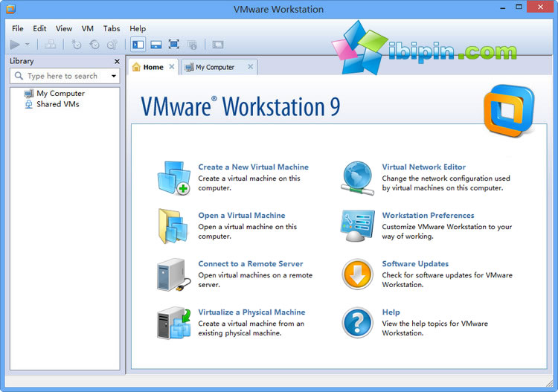Open the Library search filter dropdown
Screen dimensions: 558x392
point(114,76)
